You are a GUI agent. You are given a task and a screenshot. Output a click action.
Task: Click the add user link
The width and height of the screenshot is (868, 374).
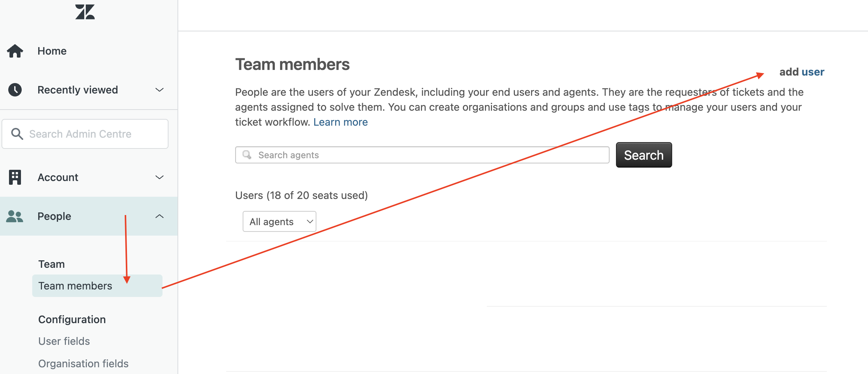tap(802, 72)
